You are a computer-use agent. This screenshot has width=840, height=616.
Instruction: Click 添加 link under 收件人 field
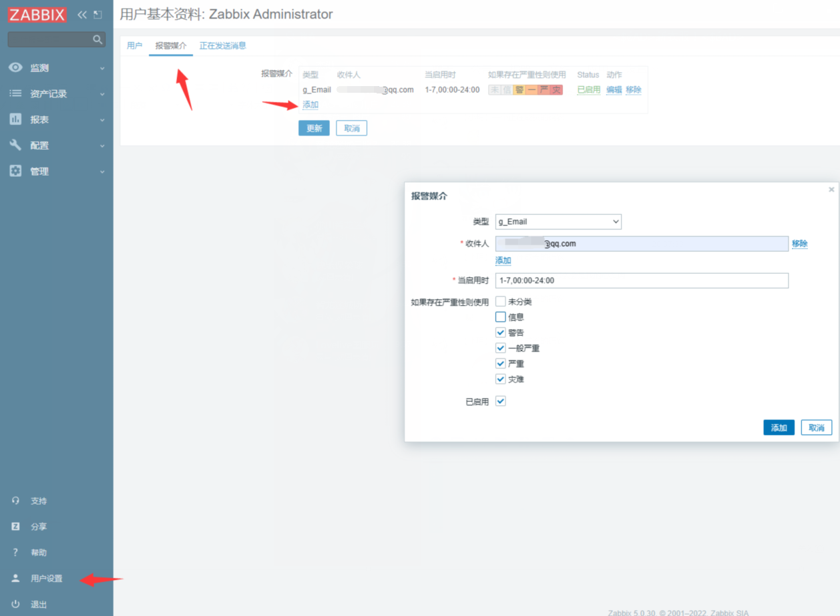[x=503, y=260]
